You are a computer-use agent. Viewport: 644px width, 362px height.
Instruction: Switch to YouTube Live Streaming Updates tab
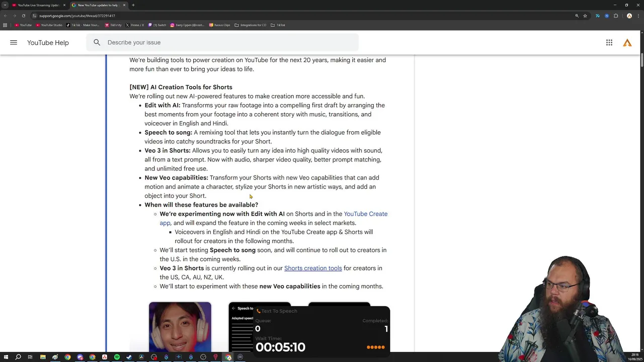click(39, 5)
